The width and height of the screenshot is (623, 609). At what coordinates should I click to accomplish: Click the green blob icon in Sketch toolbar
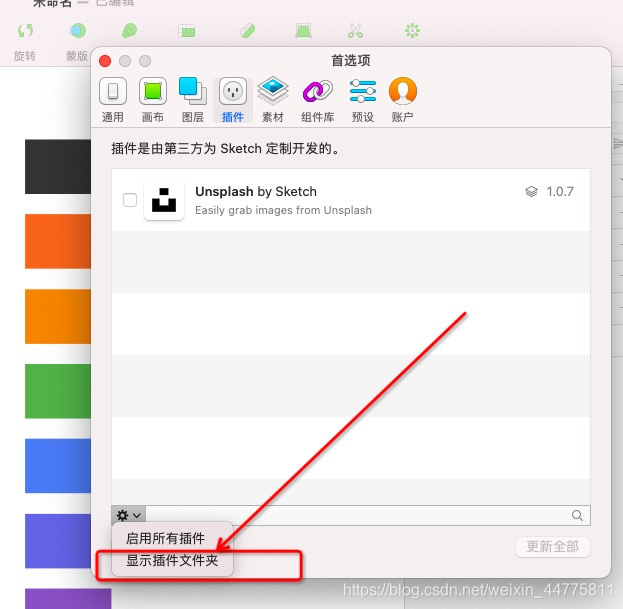(x=130, y=31)
